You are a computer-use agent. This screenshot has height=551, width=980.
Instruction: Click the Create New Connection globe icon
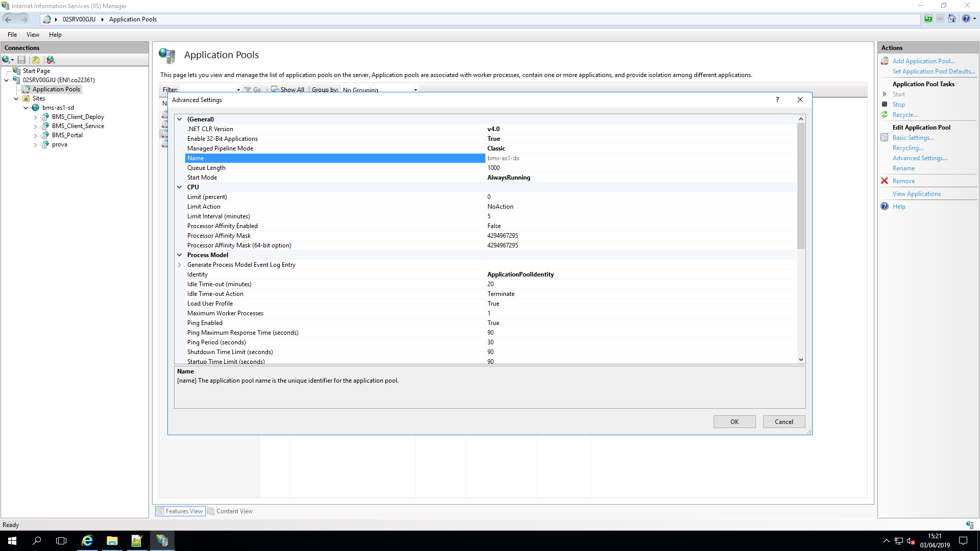pyautogui.click(x=7, y=60)
